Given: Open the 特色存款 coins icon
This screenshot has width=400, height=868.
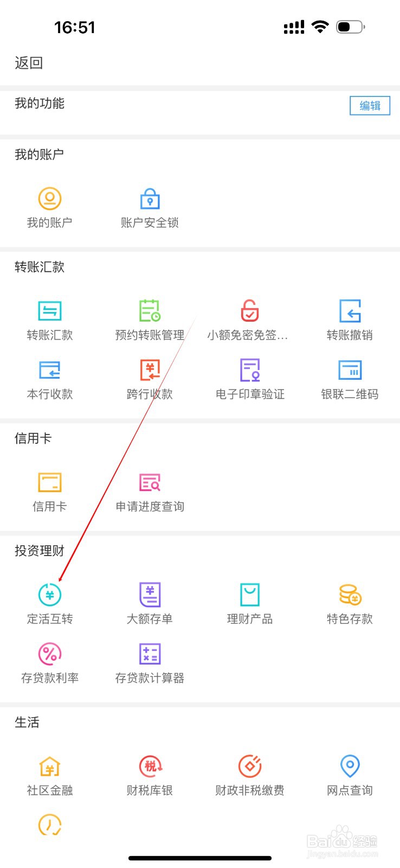Looking at the screenshot, I should click(350, 595).
